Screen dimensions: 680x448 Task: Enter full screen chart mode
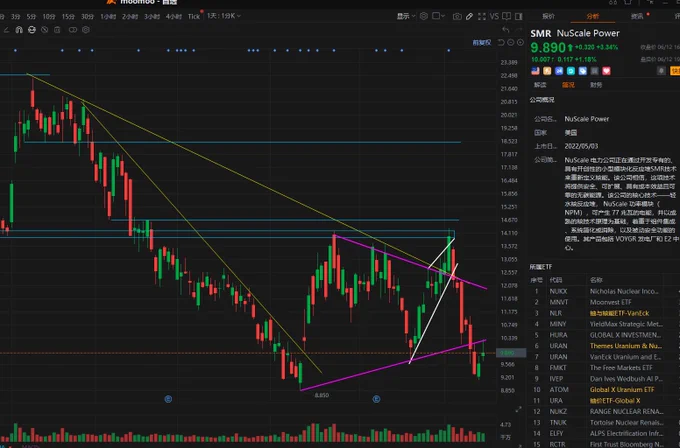(x=482, y=16)
